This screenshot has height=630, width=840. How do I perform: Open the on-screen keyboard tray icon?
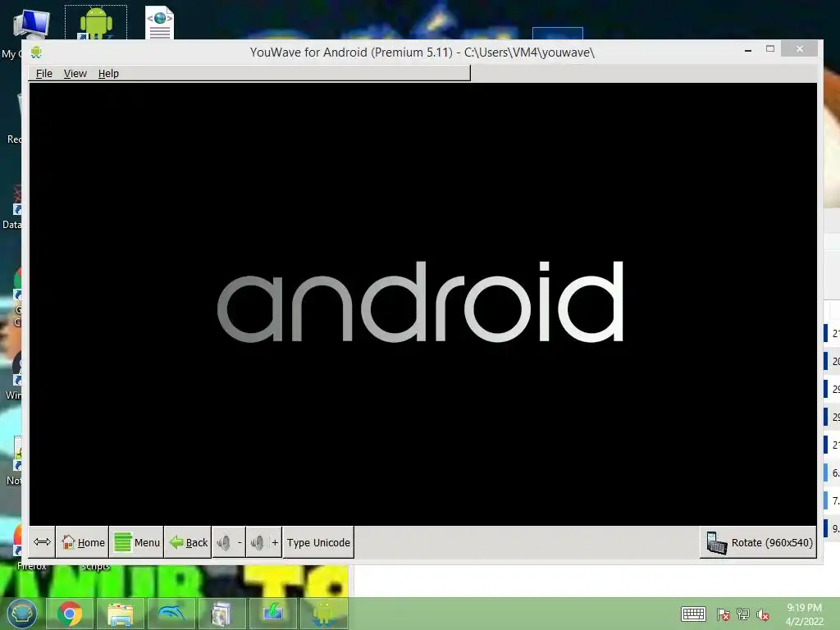tap(693, 614)
